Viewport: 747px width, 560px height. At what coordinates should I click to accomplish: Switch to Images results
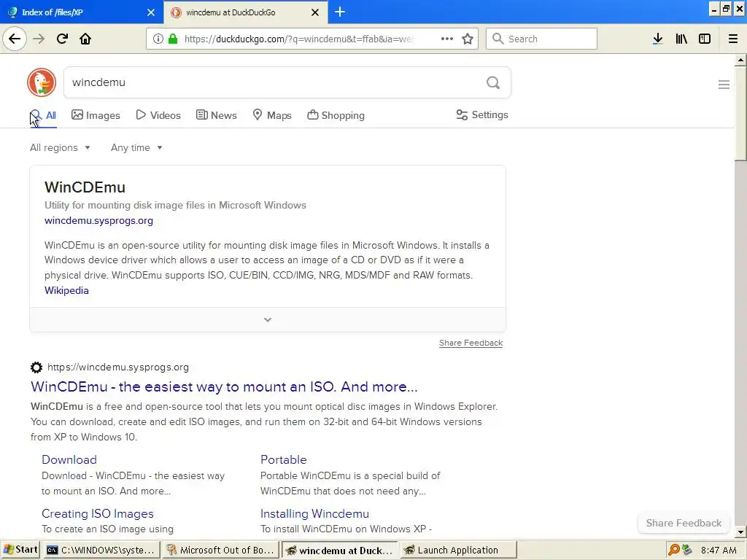click(x=96, y=115)
